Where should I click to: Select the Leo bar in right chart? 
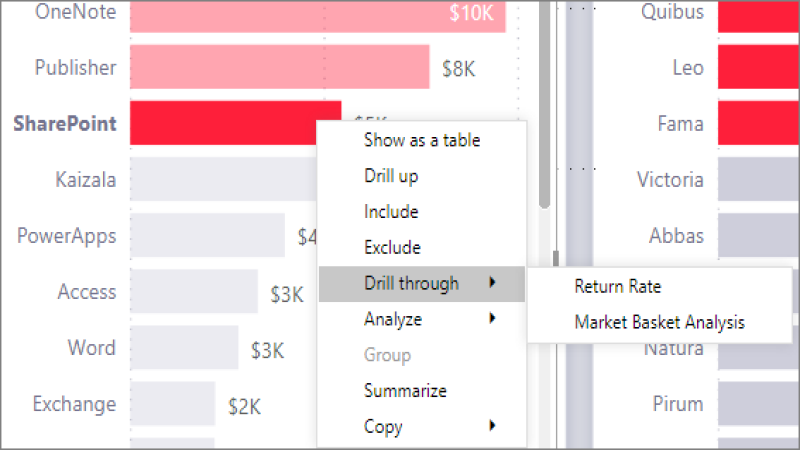pyautogui.click(x=758, y=67)
